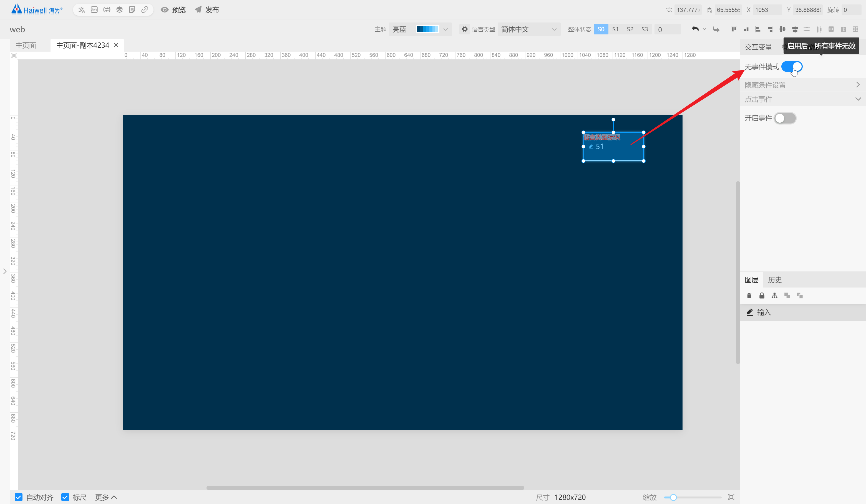This screenshot has height=504, width=866.
Task: Click the 预览 preview button
Action: click(x=173, y=10)
